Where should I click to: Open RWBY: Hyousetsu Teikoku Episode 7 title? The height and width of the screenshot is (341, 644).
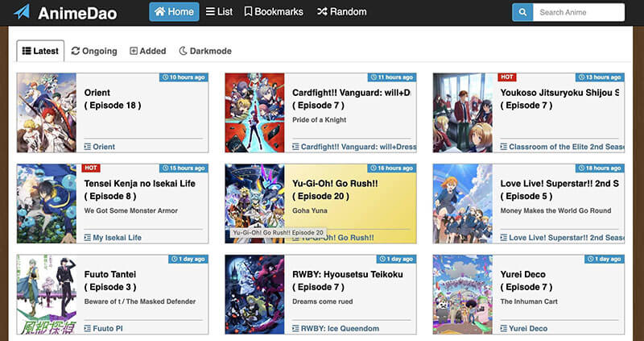[x=348, y=281]
